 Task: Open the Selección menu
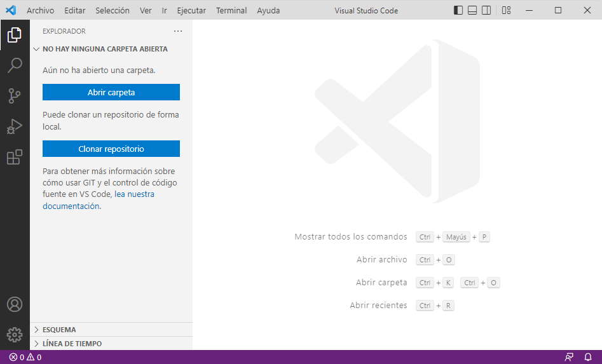(x=112, y=10)
